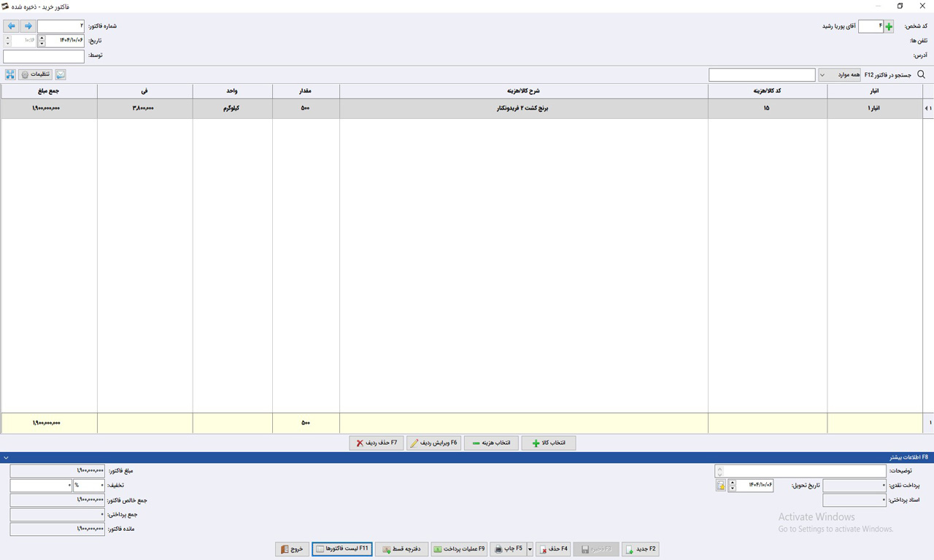Click the توسط text field
Viewport: 934px width, 560px height.
[x=44, y=56]
